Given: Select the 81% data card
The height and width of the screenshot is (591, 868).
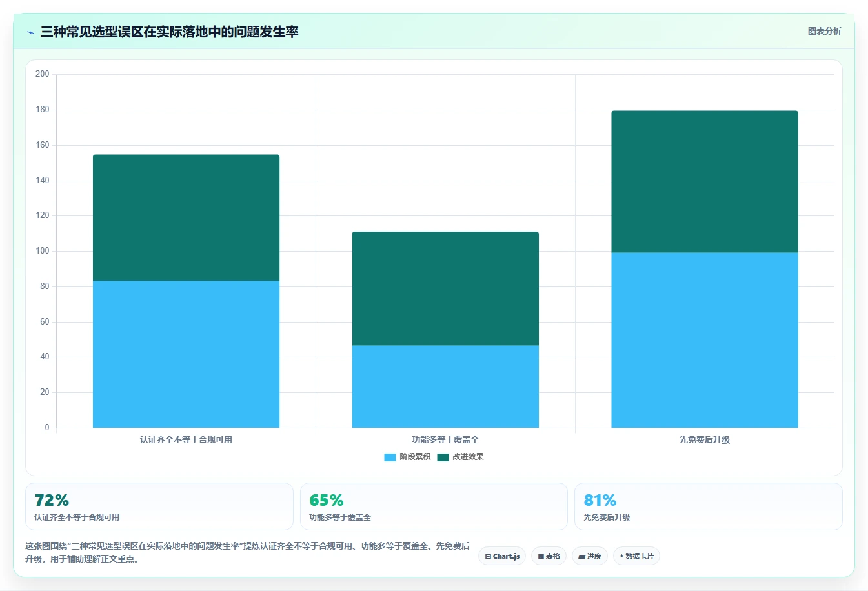Looking at the screenshot, I should (709, 506).
